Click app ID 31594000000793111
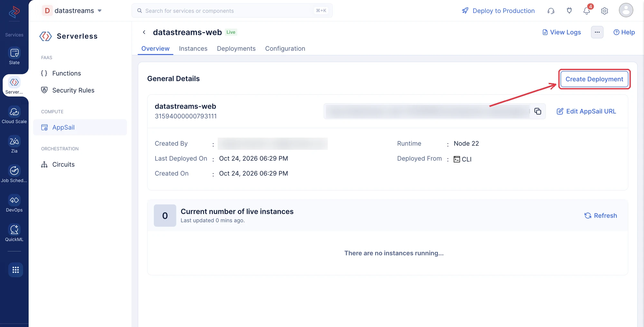This screenshot has height=327, width=644. [186, 116]
